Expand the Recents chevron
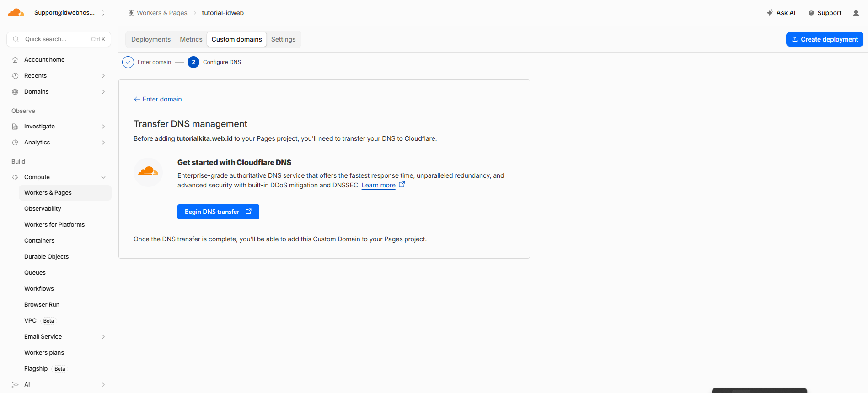This screenshot has height=393, width=868. click(103, 76)
